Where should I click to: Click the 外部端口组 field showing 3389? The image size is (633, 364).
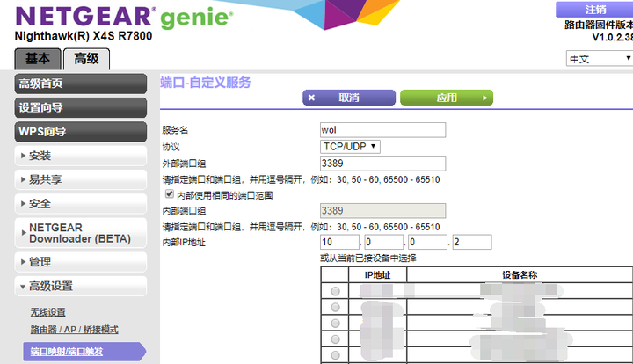tap(382, 164)
